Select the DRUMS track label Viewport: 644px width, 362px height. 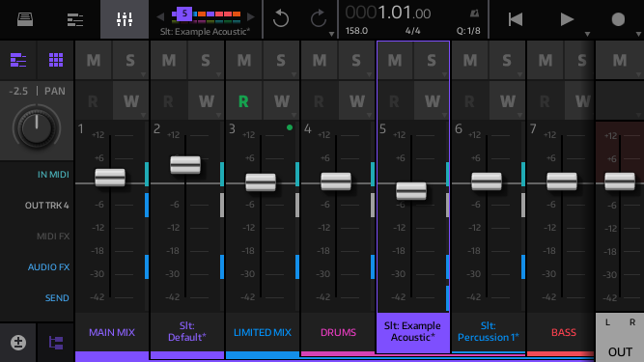pos(338,332)
